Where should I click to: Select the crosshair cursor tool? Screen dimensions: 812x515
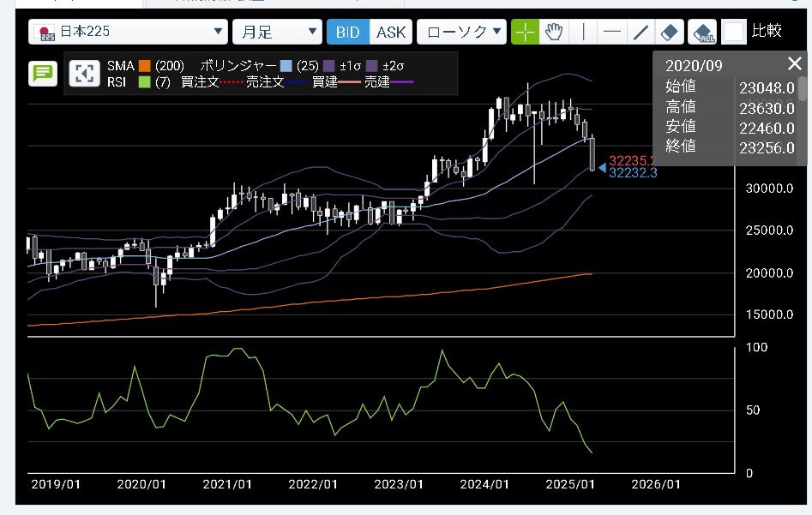[x=525, y=33]
